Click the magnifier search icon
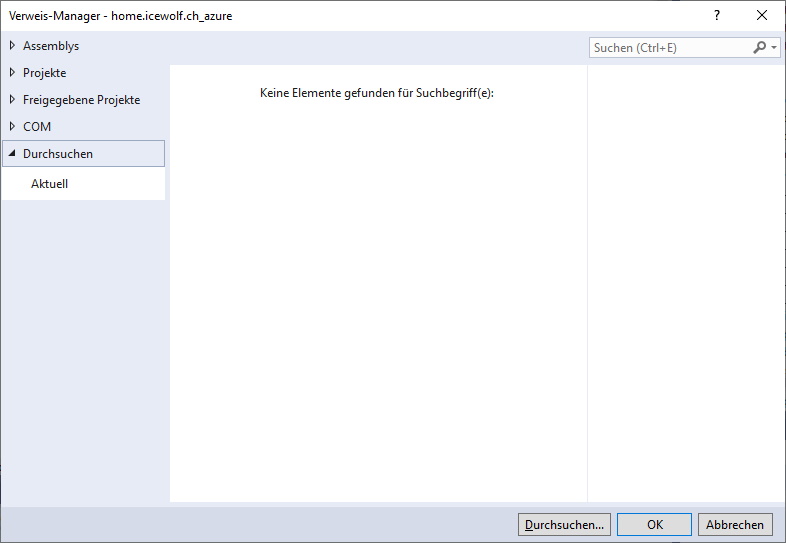The image size is (786, 543). point(759,48)
